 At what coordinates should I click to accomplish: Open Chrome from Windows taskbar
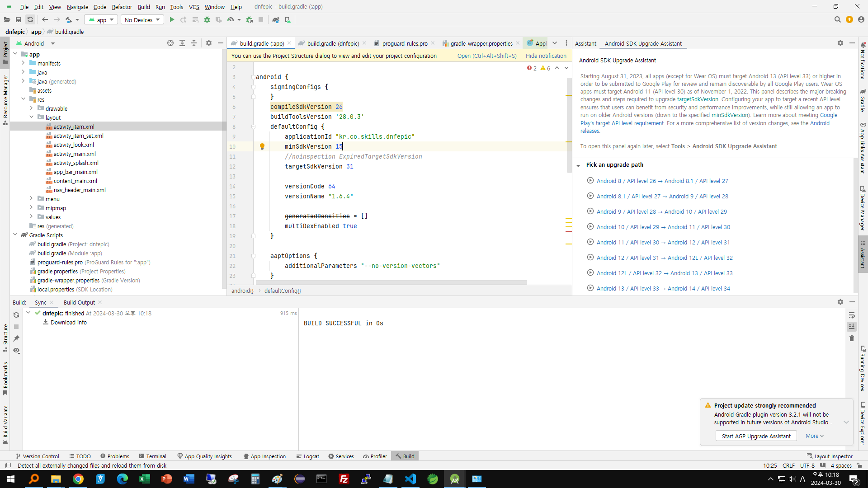pos(78,479)
